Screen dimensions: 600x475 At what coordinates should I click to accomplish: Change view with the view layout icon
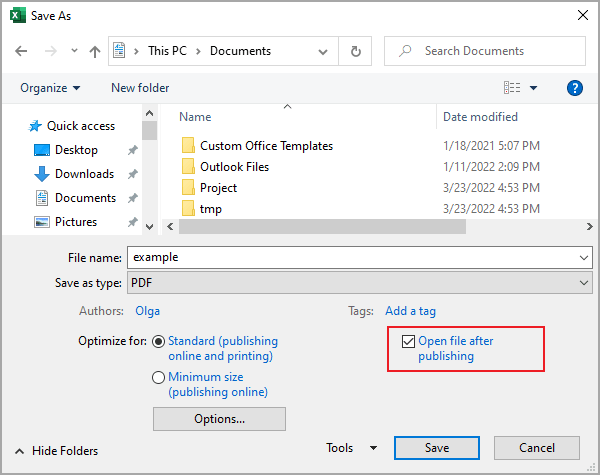[x=512, y=88]
